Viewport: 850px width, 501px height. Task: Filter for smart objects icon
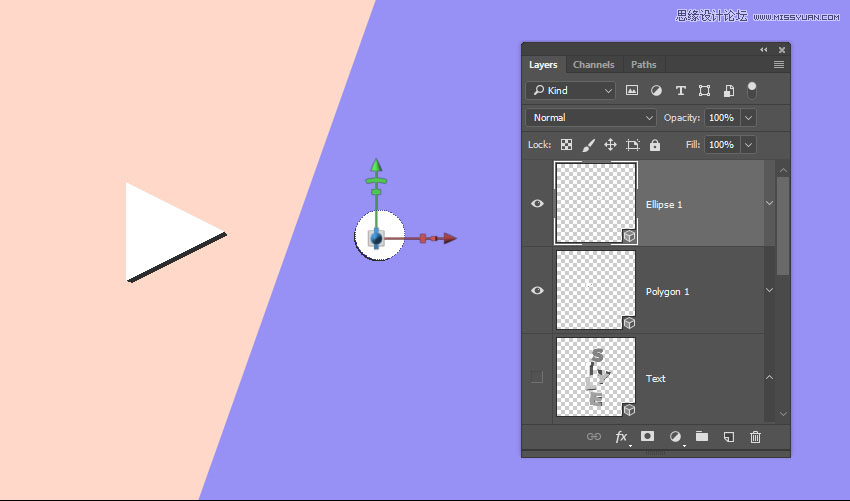click(x=729, y=91)
